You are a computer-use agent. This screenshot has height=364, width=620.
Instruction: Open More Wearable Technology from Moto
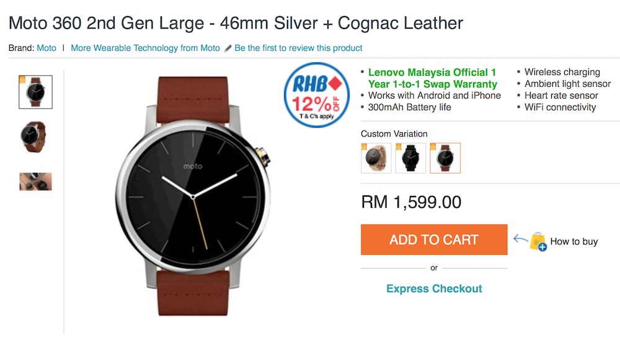(x=146, y=48)
